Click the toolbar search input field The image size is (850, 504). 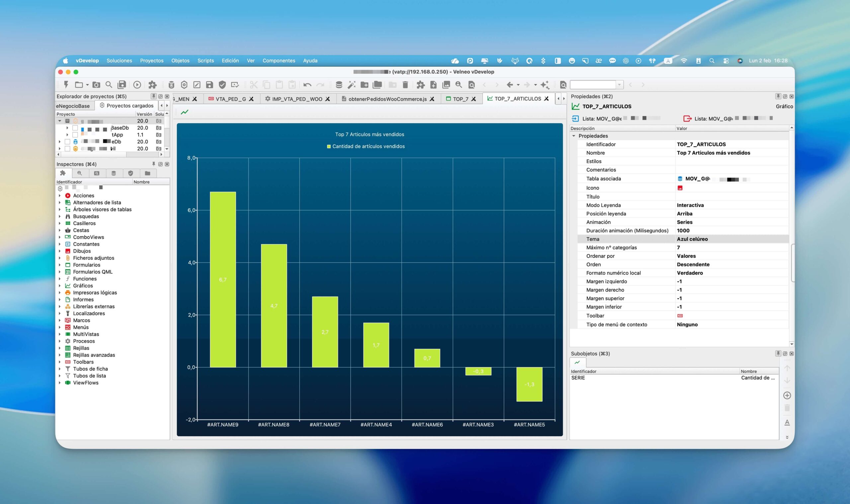[x=593, y=85]
